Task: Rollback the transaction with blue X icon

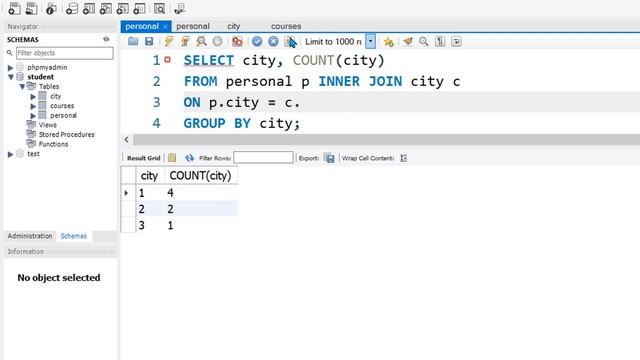Action: (273, 41)
